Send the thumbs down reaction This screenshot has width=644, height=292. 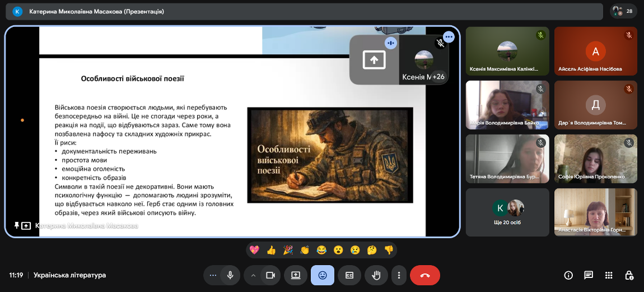(389, 249)
